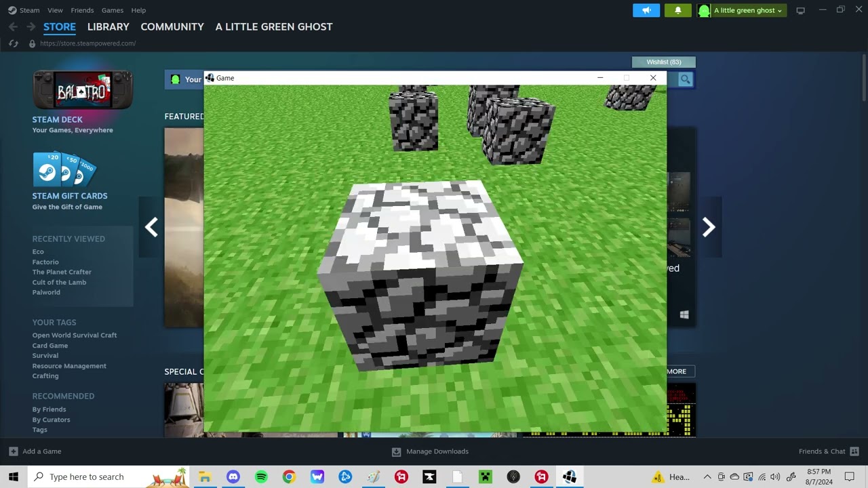Image resolution: width=868 pixels, height=488 pixels.
Task: Click the green ghost profile avatar
Action: tap(704, 10)
